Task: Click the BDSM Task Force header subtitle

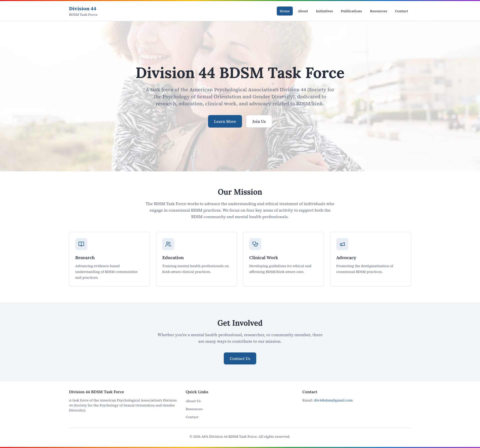Action: click(x=83, y=15)
